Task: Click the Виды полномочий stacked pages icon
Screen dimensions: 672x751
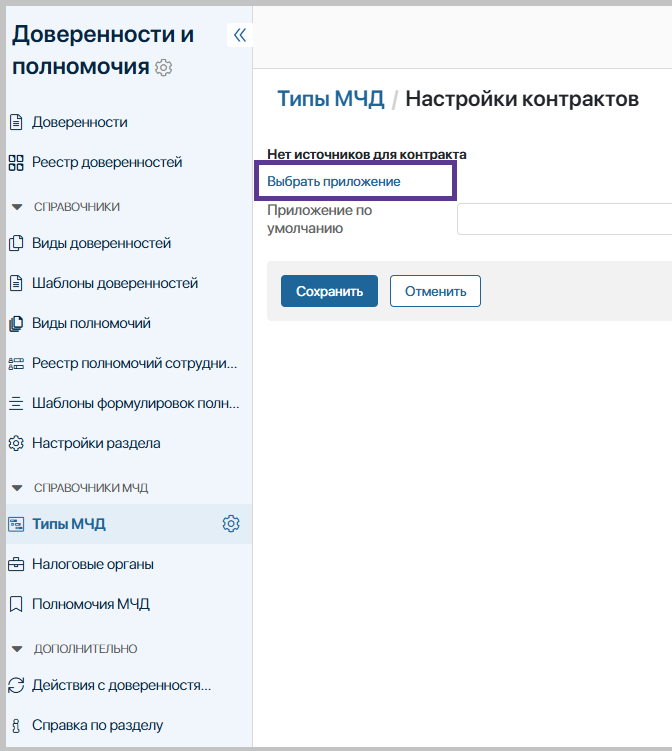Action: [16, 323]
